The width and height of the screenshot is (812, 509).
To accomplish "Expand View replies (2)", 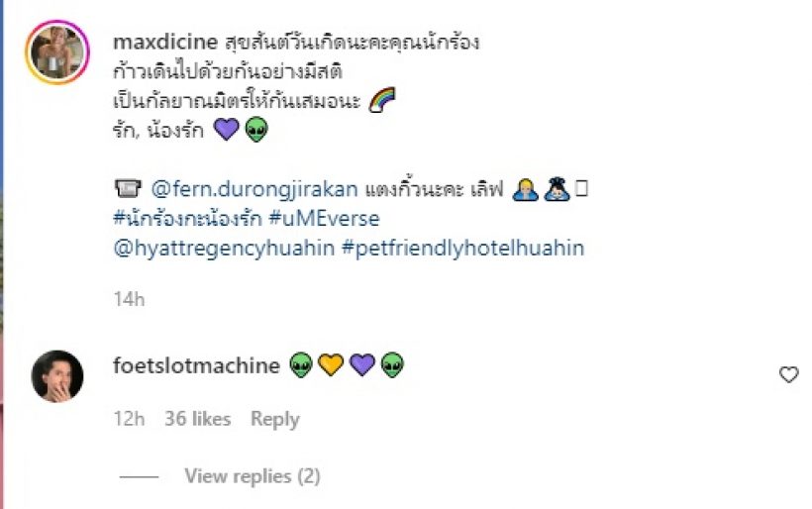I will (x=253, y=476).
